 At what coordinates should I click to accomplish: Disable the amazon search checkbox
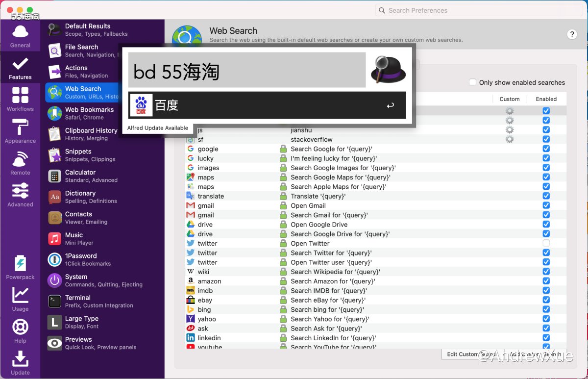click(546, 281)
